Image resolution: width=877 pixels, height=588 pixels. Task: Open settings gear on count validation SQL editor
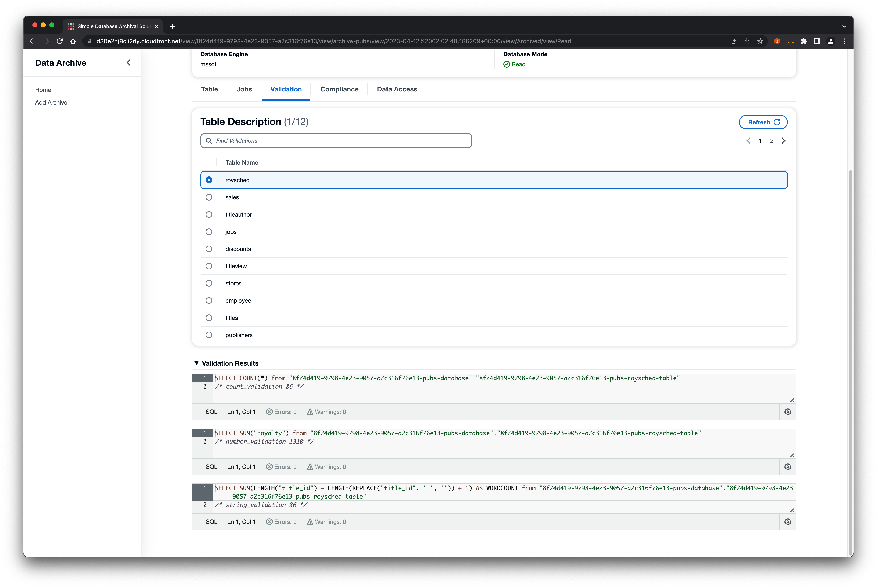point(787,411)
